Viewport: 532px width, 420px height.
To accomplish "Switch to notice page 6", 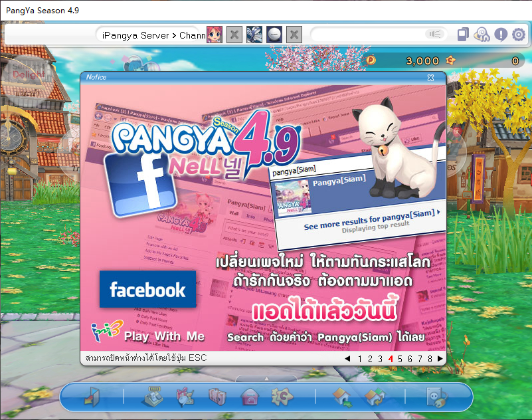I will pos(410,359).
